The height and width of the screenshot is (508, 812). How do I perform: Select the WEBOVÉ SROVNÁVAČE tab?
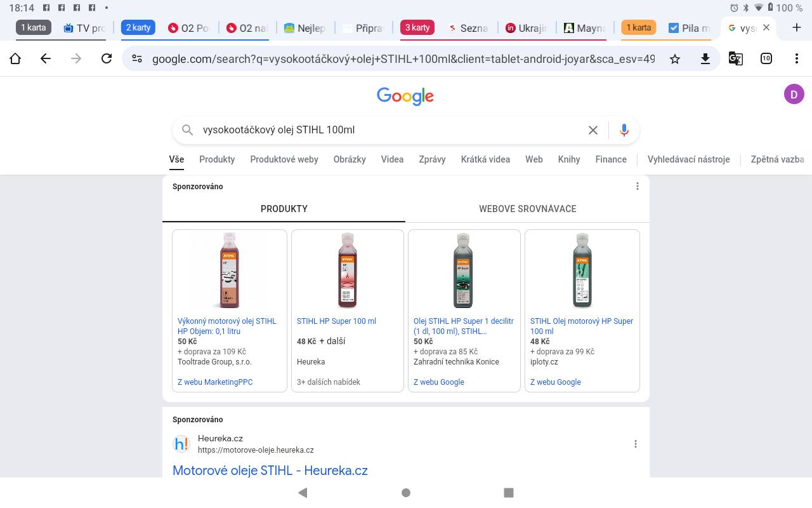pyautogui.click(x=528, y=208)
